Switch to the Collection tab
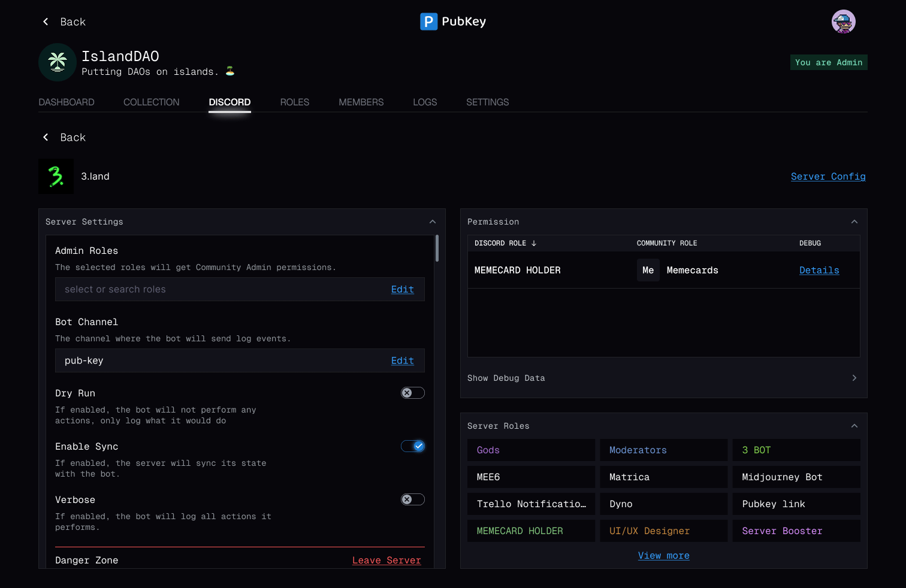This screenshot has width=906, height=588. tap(152, 102)
